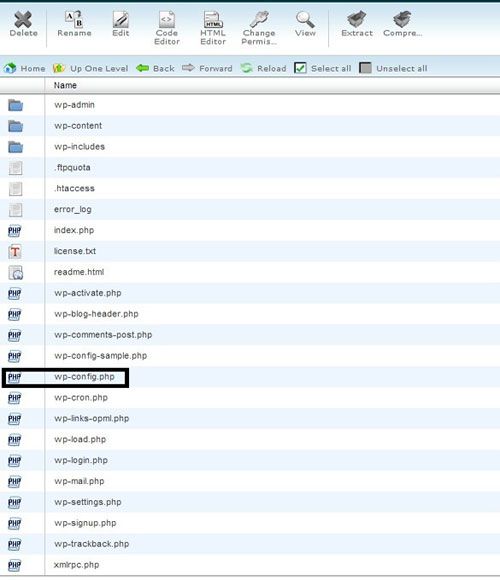Select the wp-trackback.php file name
Screen dimensions: 500x580
(92, 544)
